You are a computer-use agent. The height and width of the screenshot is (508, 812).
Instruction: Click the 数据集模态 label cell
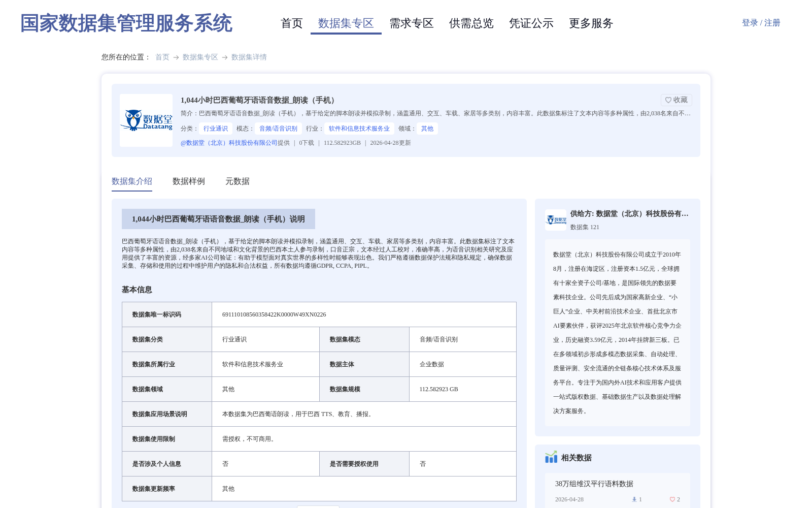coord(364,339)
